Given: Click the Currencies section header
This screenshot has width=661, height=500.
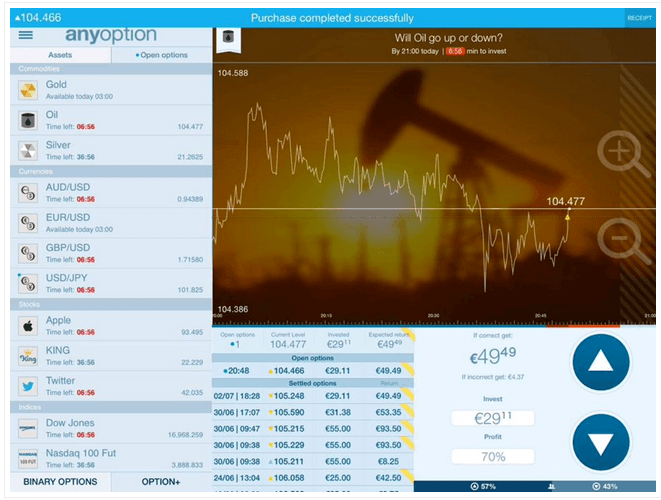Looking at the screenshot, I should (111, 172).
